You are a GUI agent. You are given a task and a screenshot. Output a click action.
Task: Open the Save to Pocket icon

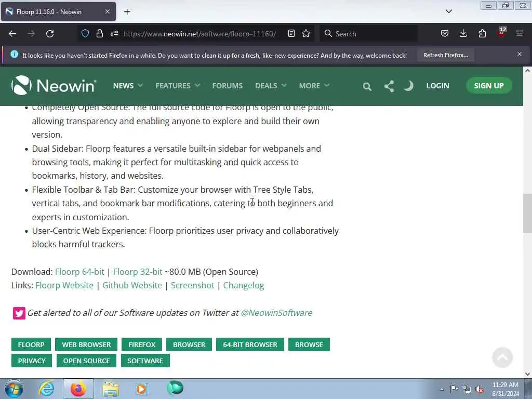(445, 33)
